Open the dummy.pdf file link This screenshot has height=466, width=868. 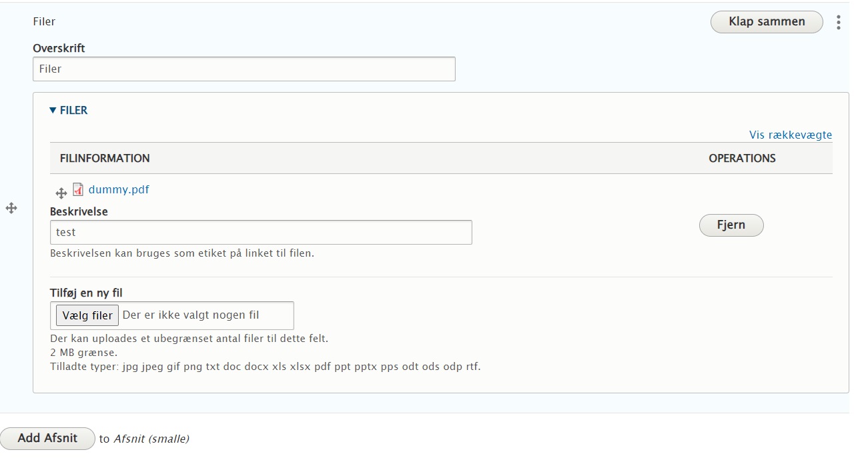coord(119,189)
